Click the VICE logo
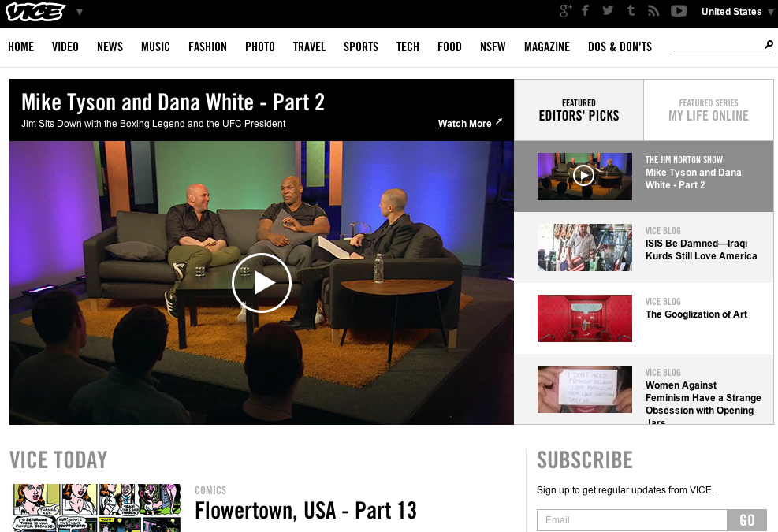This screenshot has height=532, width=778. point(35,12)
